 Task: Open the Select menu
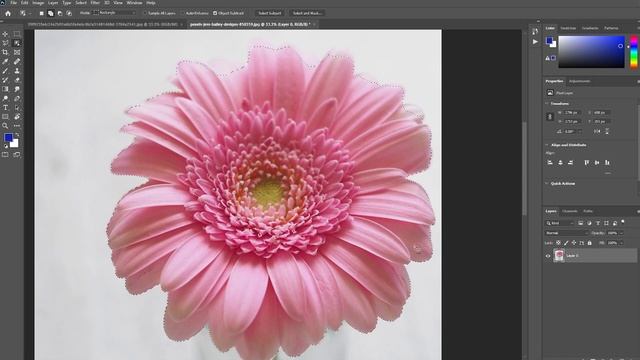(81, 3)
